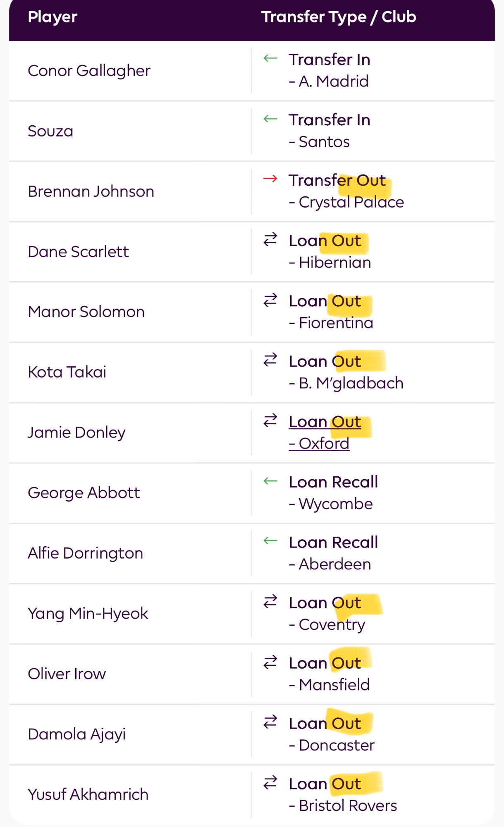The width and height of the screenshot is (504, 827).
Task: Click green recall arrow for George Abbott
Action: (270, 481)
